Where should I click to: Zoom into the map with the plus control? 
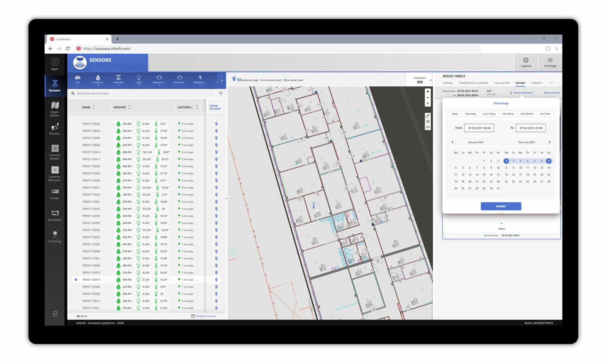pyautogui.click(x=428, y=91)
